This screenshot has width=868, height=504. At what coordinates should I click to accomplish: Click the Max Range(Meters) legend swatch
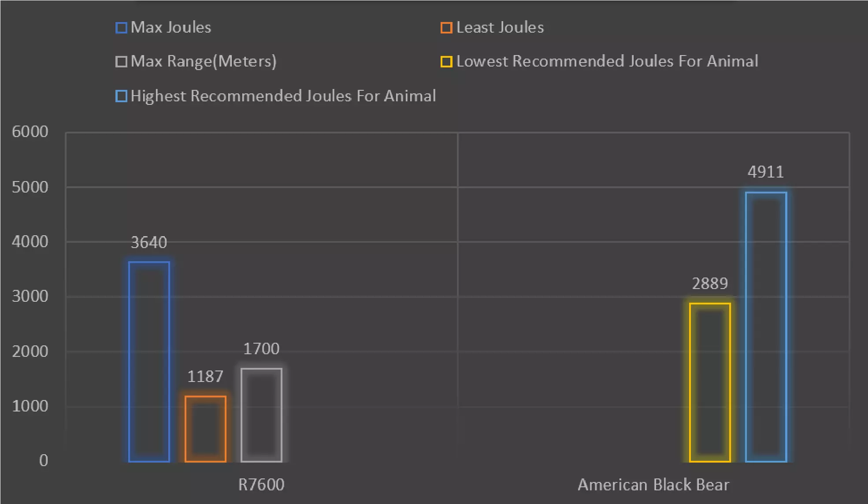pyautogui.click(x=121, y=62)
